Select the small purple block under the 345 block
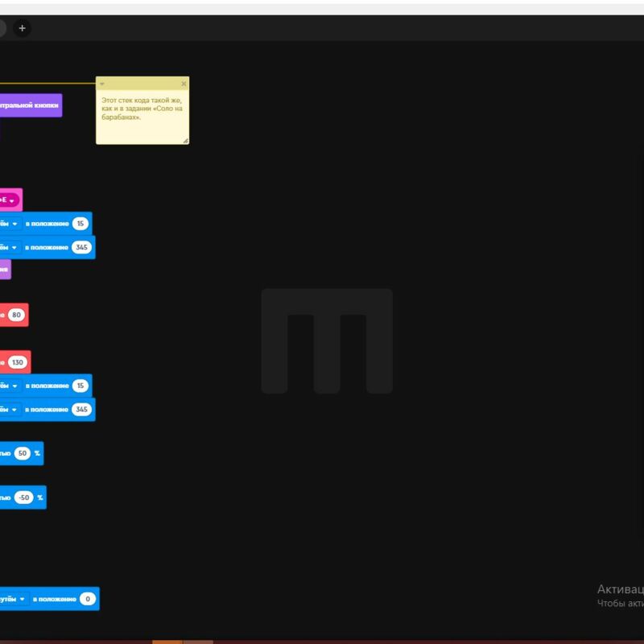Image resolution: width=644 pixels, height=644 pixels. tap(4, 270)
